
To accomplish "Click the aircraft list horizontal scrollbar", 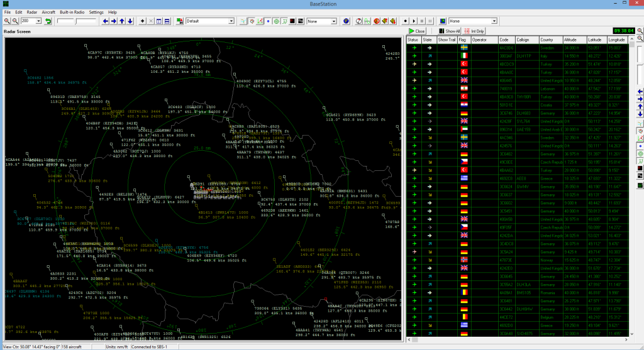I will pyautogui.click(x=518, y=340).
